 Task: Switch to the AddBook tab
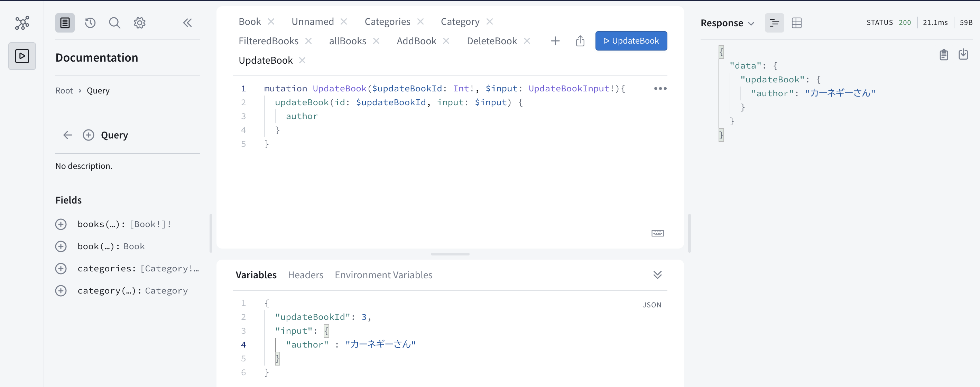(x=416, y=41)
